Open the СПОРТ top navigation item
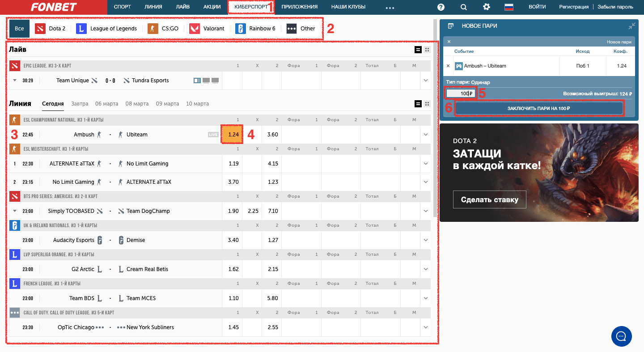 123,7
